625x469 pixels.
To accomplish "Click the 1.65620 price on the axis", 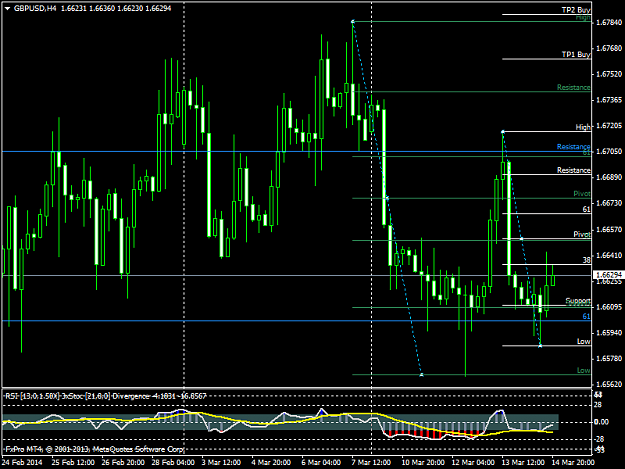I will coord(609,384).
